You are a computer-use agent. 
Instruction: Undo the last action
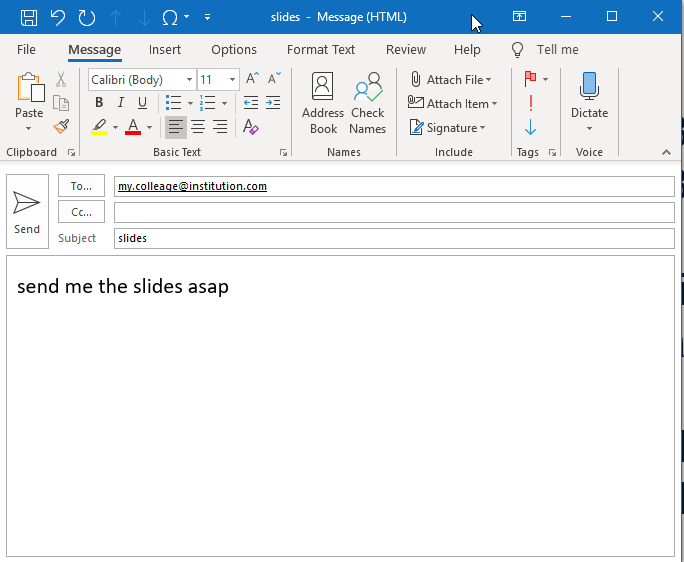[58, 17]
